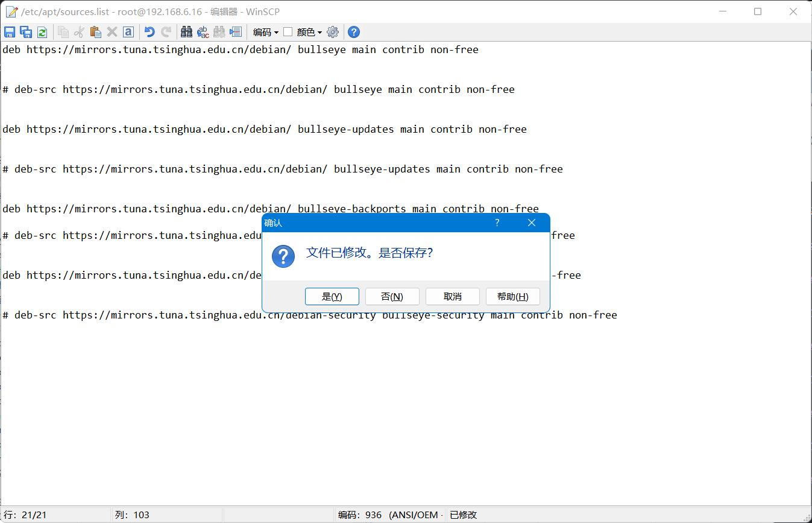812x523 pixels.
Task: Click the '# deb-src ... debian-security bullseye-security' line
Action: click(x=310, y=315)
